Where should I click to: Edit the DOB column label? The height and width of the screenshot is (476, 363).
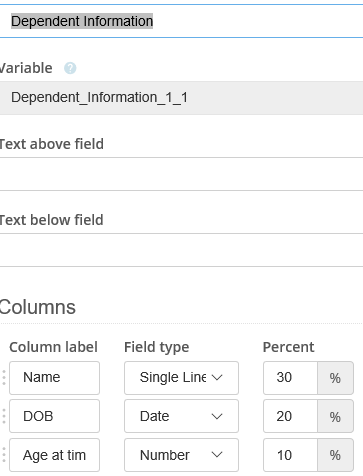tap(54, 416)
